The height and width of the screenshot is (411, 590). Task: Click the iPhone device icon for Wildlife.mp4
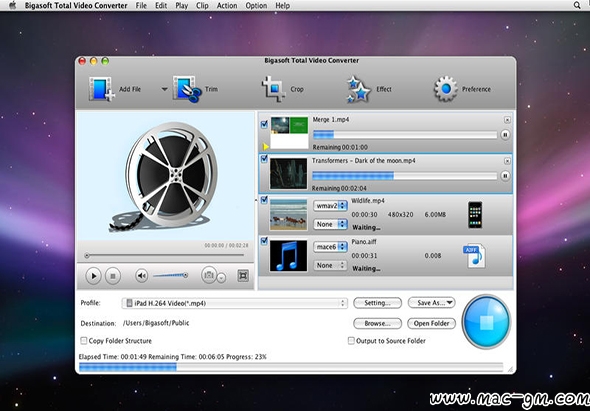pos(475,215)
